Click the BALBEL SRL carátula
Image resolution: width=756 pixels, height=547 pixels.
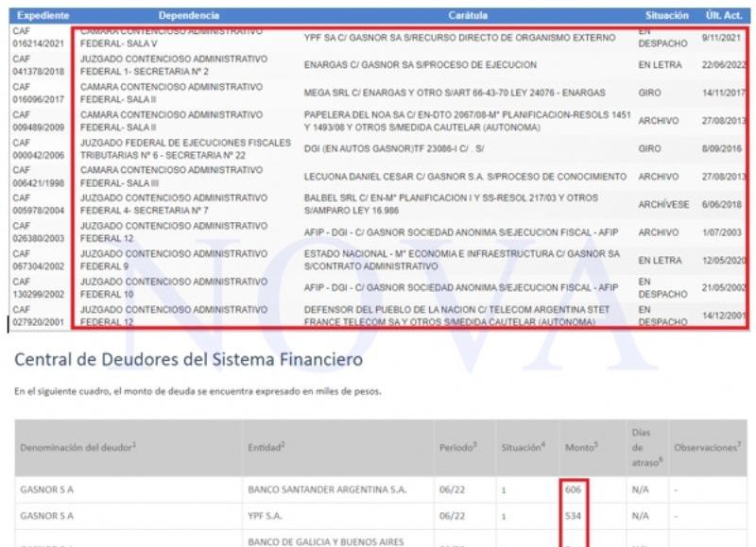[451, 204]
